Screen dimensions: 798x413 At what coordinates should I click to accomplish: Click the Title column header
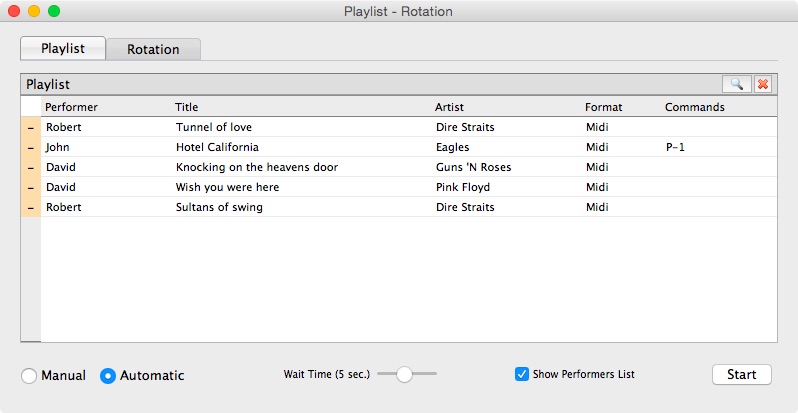click(x=186, y=107)
